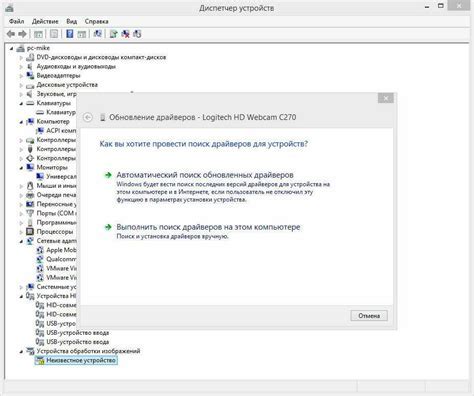The image size is (474, 396).
Task: Click the round back arrow in driver dialog
Action: point(88,117)
